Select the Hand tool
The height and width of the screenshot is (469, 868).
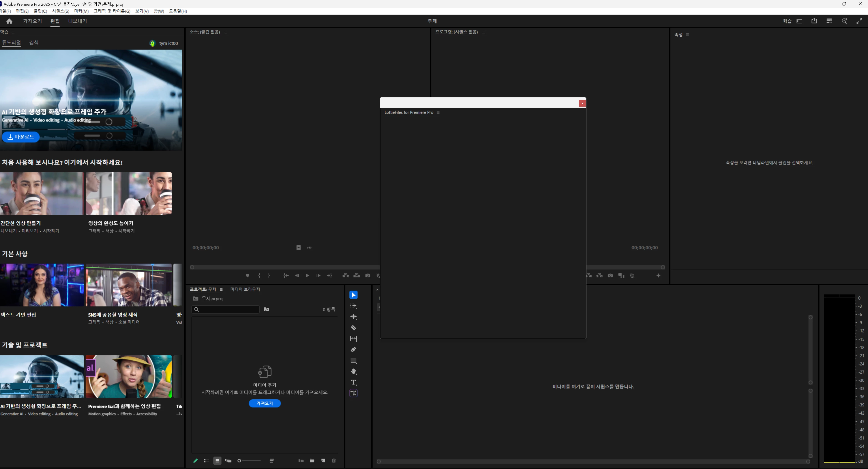coord(354,372)
